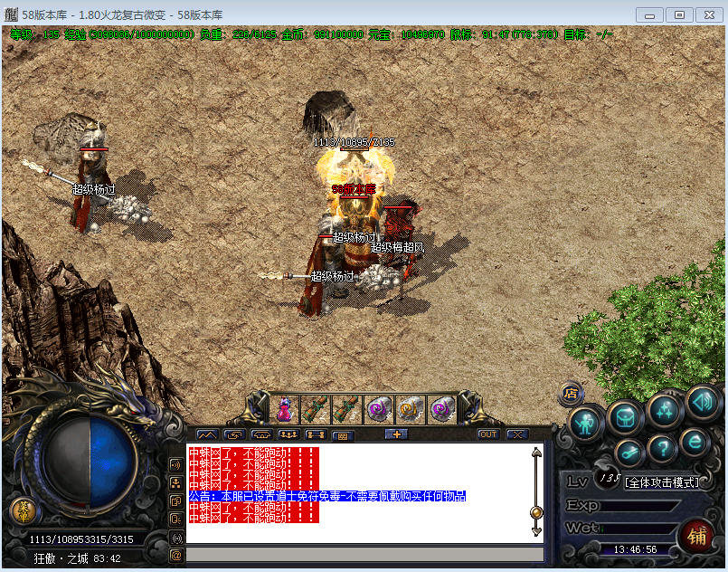Click the circular-arrows exchange button above chat
This screenshot has width=728, height=572.
(x=234, y=435)
